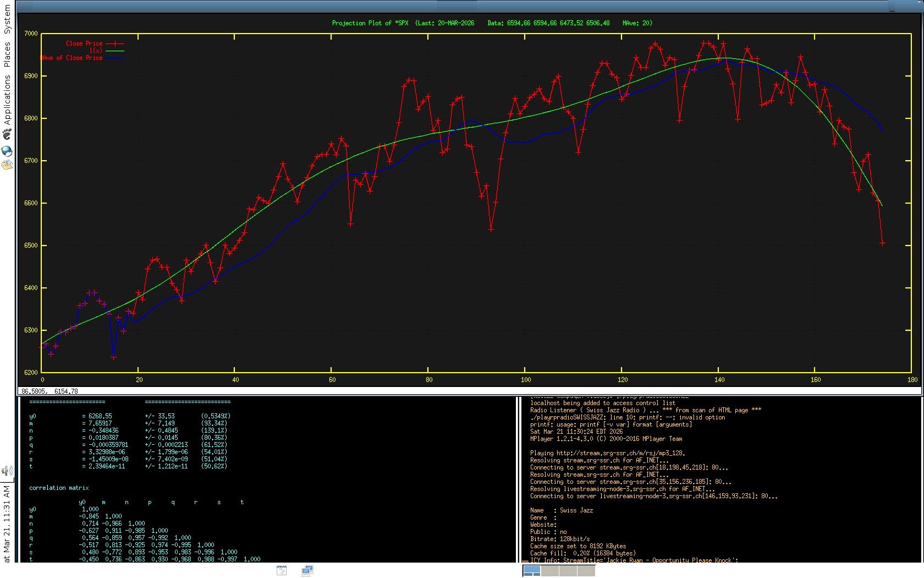
Task: Launch the web browser globe icon
Action: (7, 151)
